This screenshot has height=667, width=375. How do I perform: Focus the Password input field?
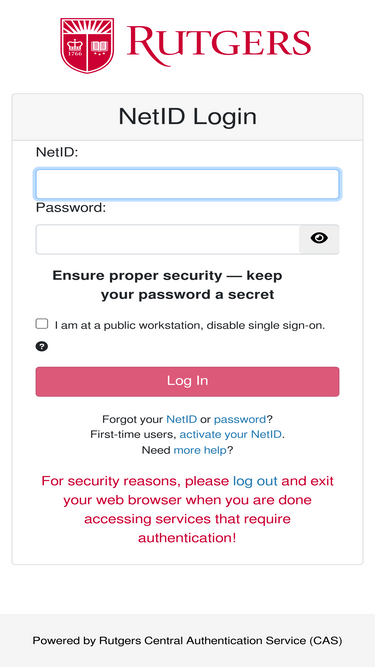click(x=168, y=239)
